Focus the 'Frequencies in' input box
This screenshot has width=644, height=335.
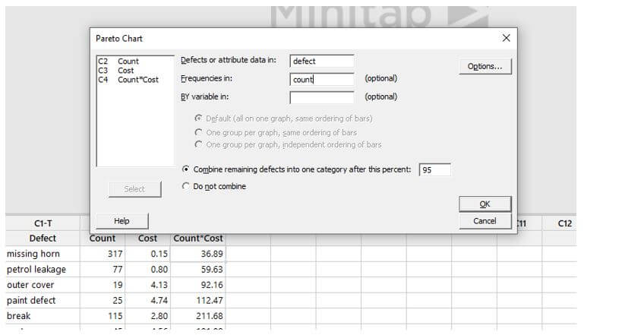[x=322, y=79]
